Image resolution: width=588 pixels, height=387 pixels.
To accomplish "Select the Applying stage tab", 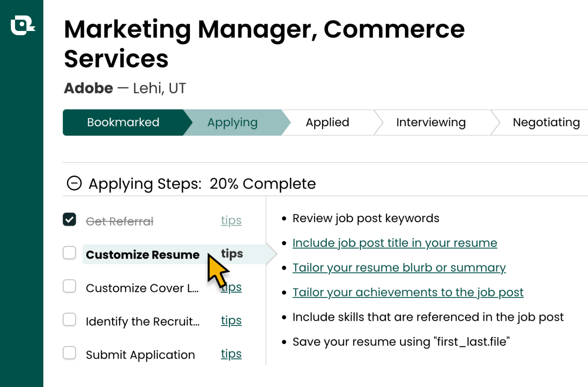I will click(x=232, y=122).
